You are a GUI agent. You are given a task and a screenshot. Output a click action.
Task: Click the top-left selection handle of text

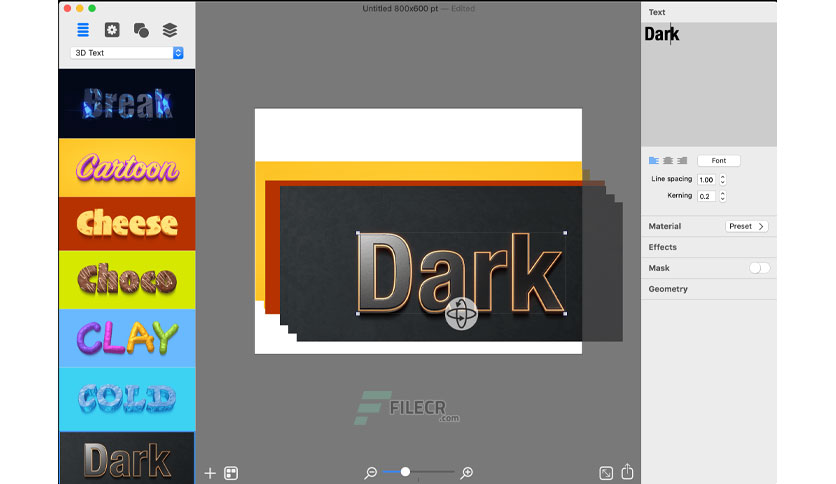click(x=358, y=233)
